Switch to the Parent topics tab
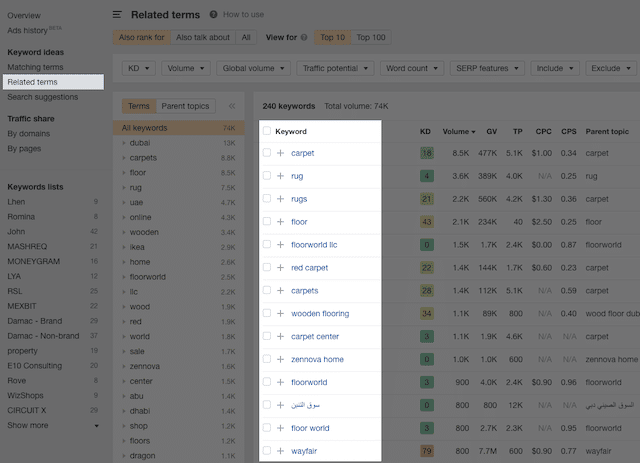640x463 pixels. tap(185, 106)
